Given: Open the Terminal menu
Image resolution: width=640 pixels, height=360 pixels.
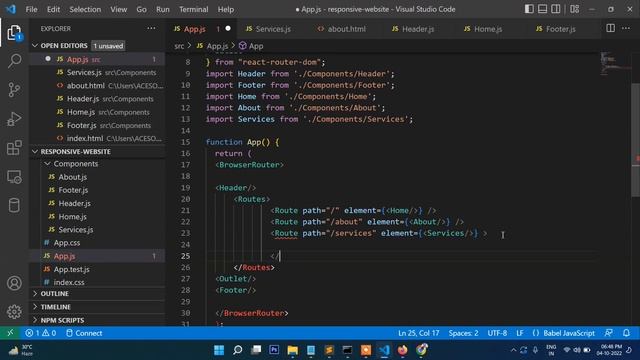Looking at the screenshot, I should (x=193, y=9).
